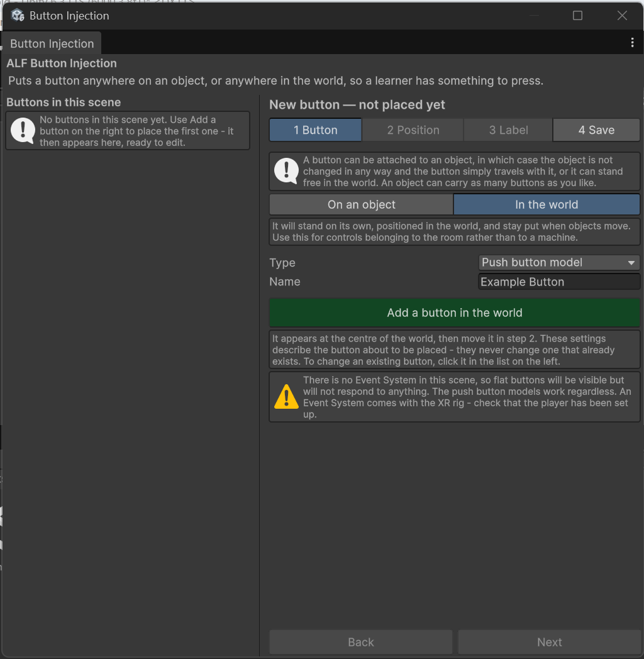Click the 'Puts a button anywhere' description line
This screenshot has height=659, width=644.
pos(275,80)
